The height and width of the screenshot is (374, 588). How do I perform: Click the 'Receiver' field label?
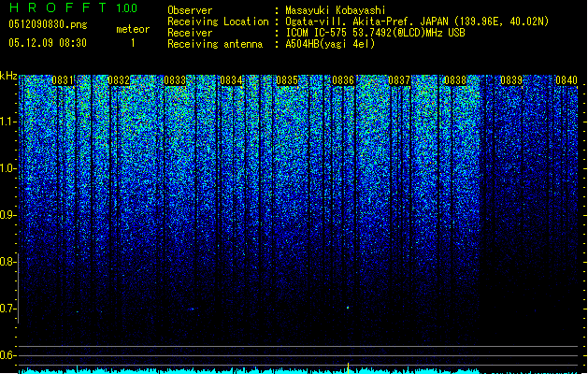coord(190,33)
